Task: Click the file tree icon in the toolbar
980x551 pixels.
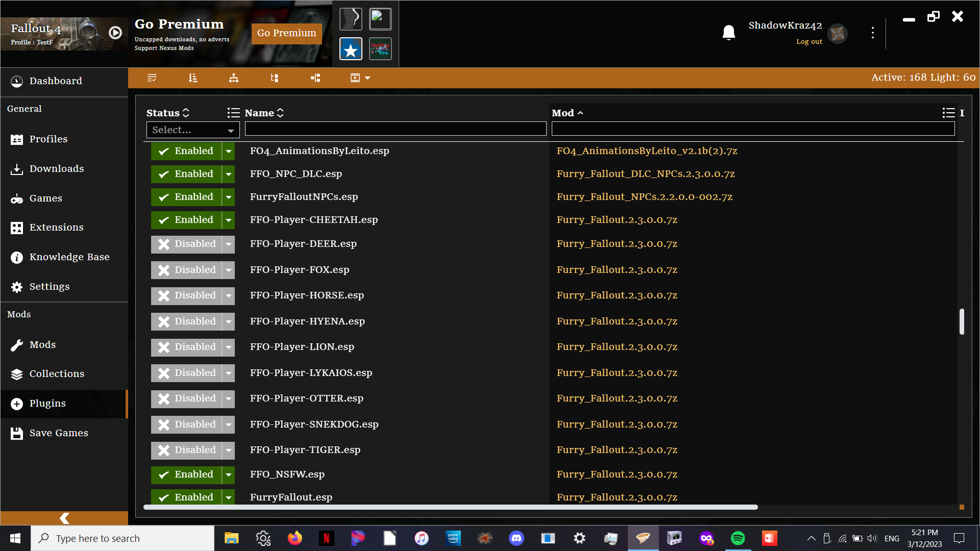Action: [x=275, y=78]
